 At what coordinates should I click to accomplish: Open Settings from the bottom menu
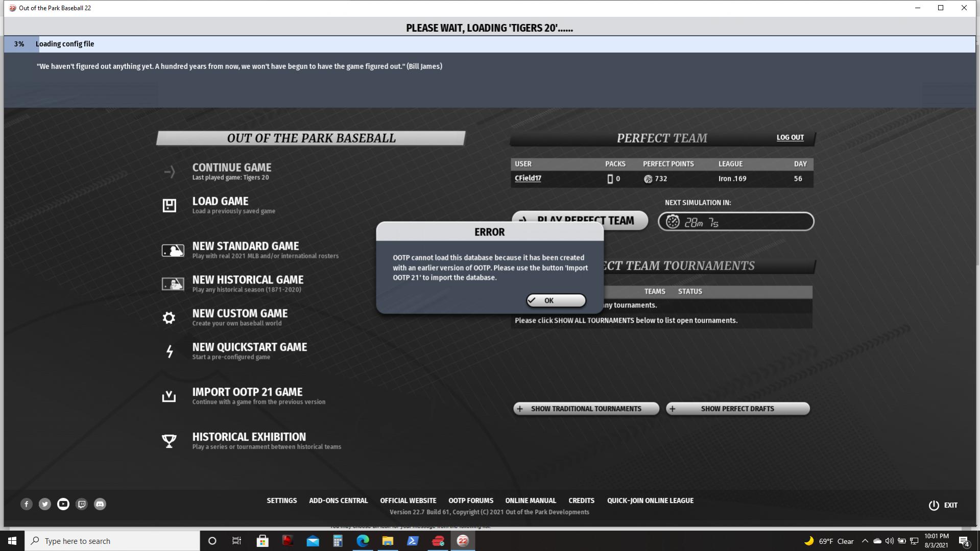281,500
